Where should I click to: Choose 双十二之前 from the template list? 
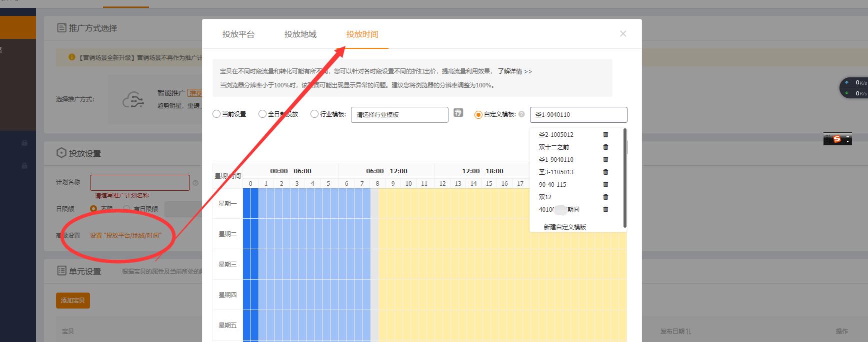point(553,147)
